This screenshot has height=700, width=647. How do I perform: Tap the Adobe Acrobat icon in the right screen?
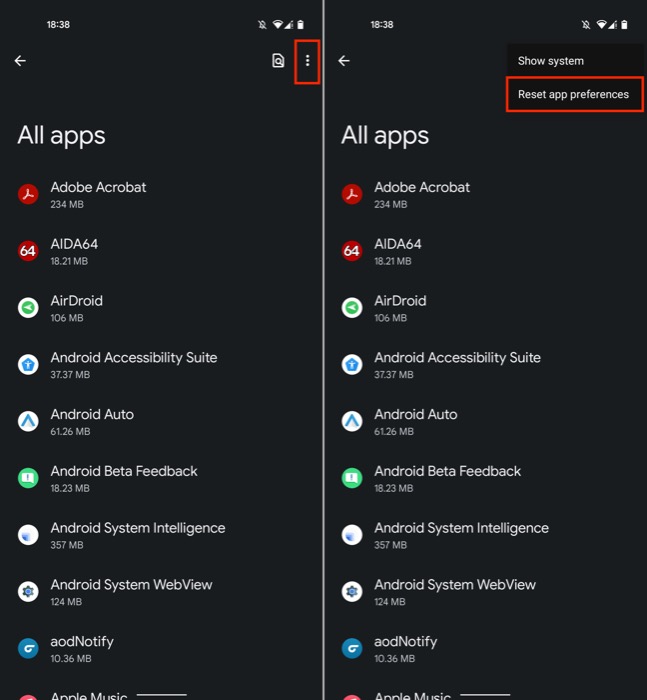coord(352,194)
